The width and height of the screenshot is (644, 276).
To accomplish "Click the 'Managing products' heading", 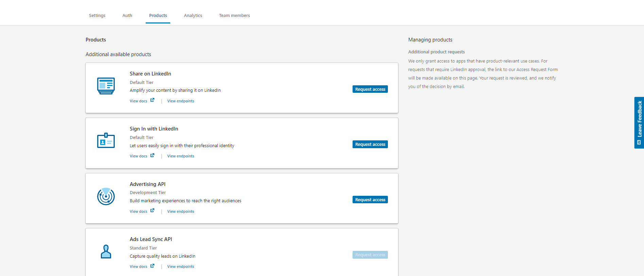I will [430, 40].
